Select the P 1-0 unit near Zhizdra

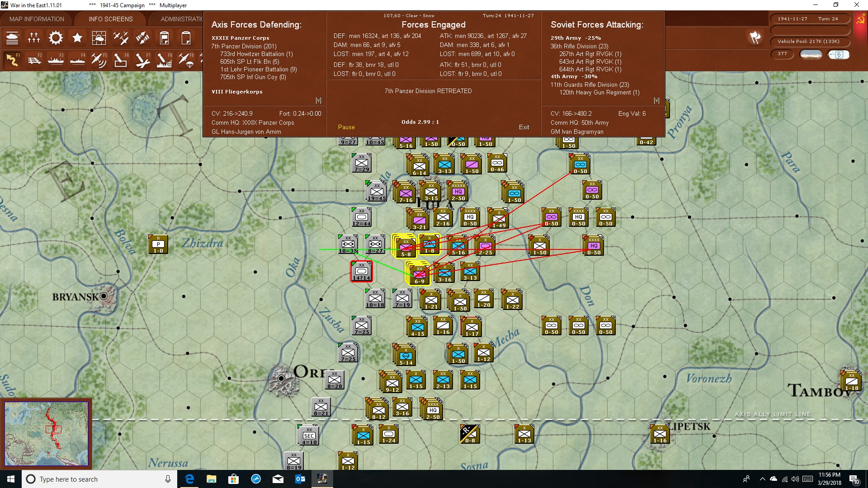point(158,244)
